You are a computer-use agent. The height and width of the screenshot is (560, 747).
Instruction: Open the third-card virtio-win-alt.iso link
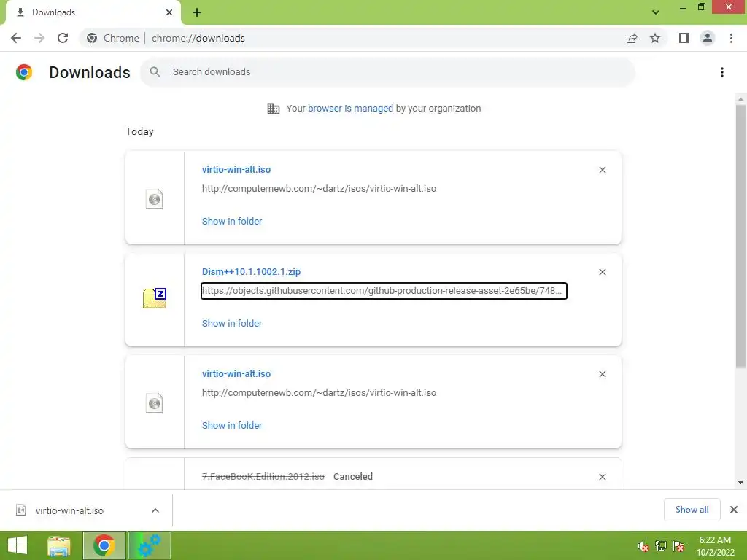236,374
